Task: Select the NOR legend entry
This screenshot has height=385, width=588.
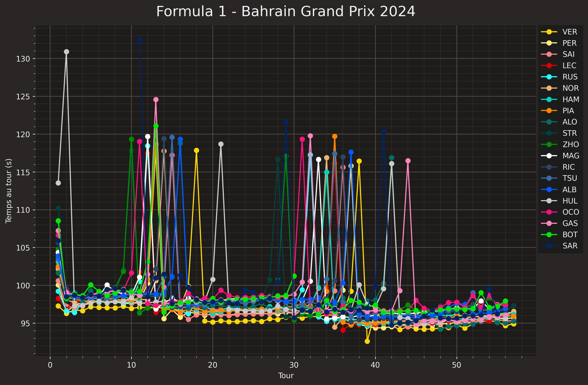Action: tap(570, 88)
